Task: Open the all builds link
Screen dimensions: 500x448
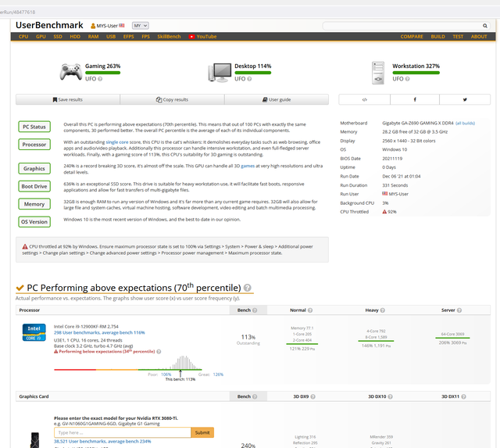Action: (466, 124)
